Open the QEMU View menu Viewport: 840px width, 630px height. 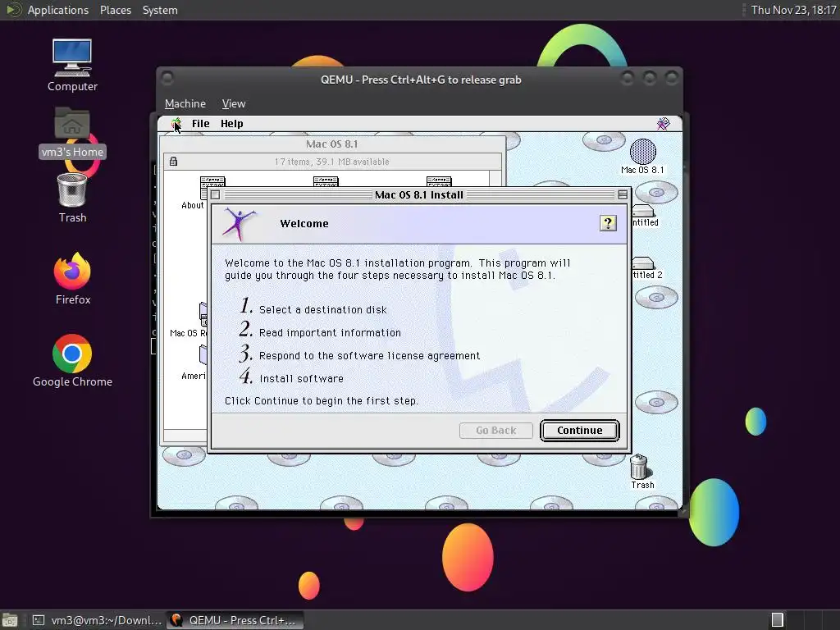(234, 103)
